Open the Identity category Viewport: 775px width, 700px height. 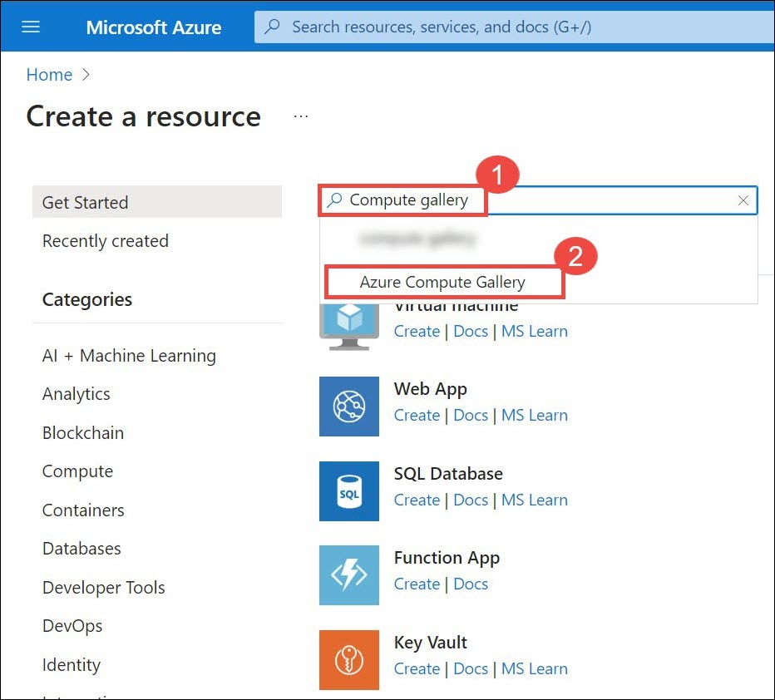pos(72,665)
